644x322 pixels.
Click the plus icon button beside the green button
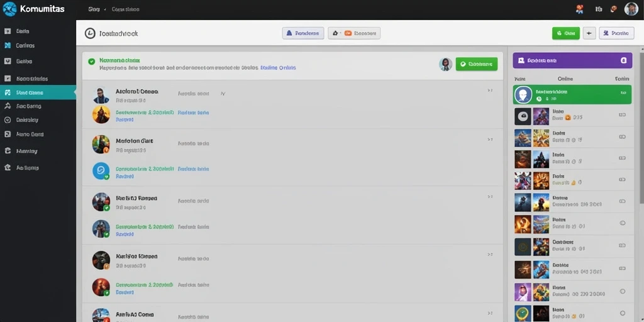coord(589,33)
